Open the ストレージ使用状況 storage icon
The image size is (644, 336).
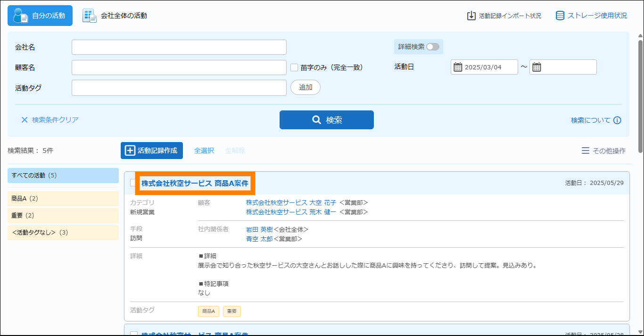pos(560,16)
